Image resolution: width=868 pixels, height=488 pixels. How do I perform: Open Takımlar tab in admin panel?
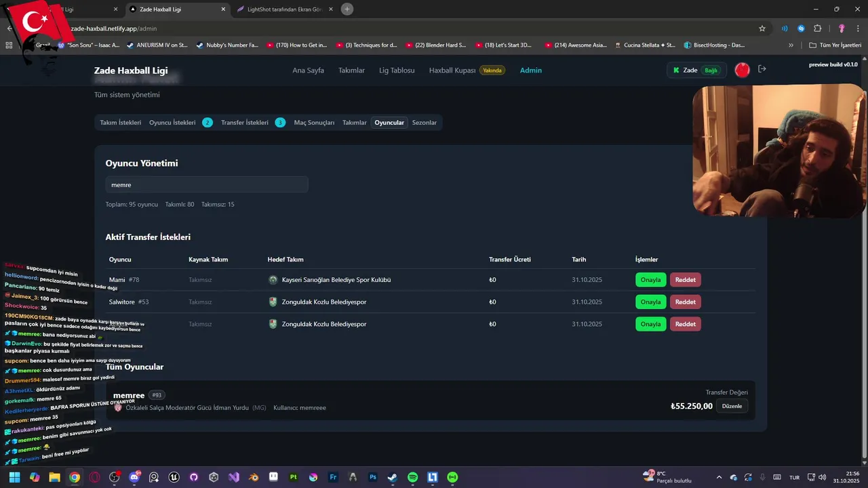(355, 123)
